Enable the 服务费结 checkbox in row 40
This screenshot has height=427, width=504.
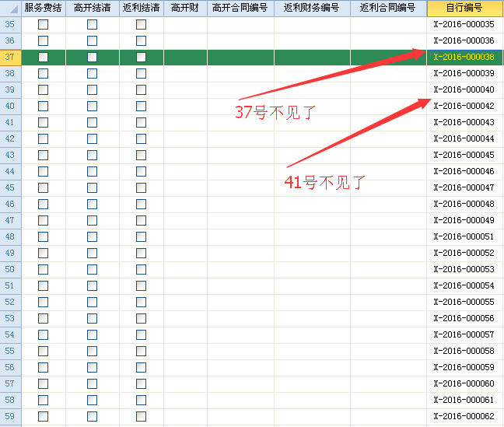pyautogui.click(x=43, y=106)
